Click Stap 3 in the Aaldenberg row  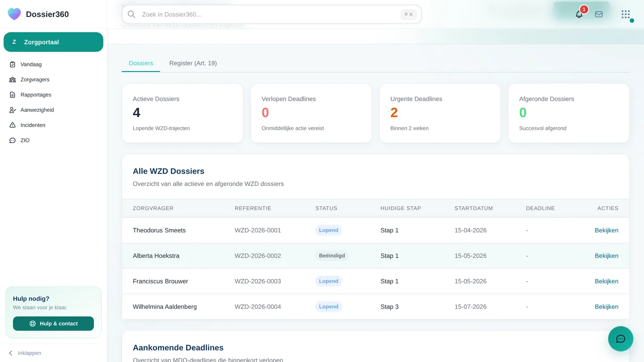coord(390,307)
